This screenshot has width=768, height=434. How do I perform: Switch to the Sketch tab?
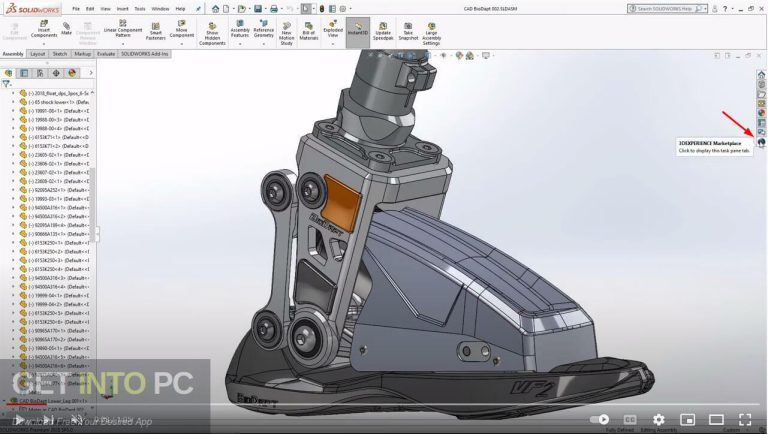(60, 54)
